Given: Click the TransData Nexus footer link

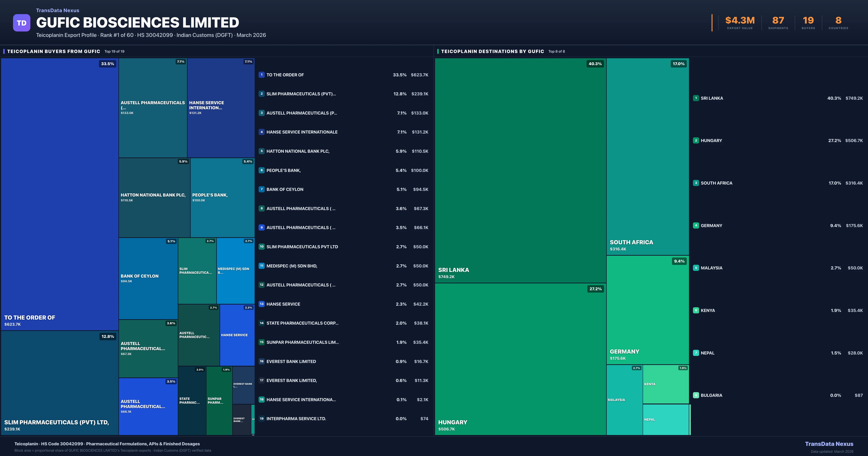Looking at the screenshot, I should [829, 444].
